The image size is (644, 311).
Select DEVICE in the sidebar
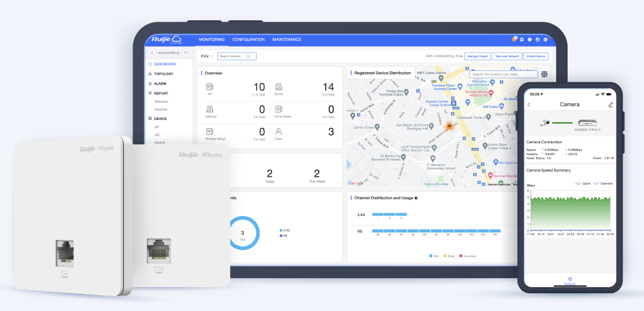[x=160, y=119]
